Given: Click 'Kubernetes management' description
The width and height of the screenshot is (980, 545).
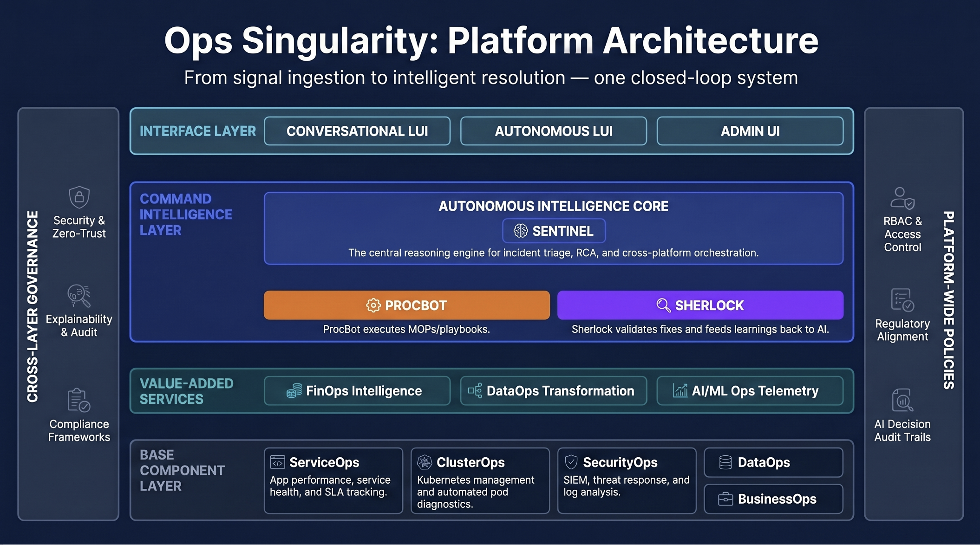Looking at the screenshot, I should click(476, 492).
